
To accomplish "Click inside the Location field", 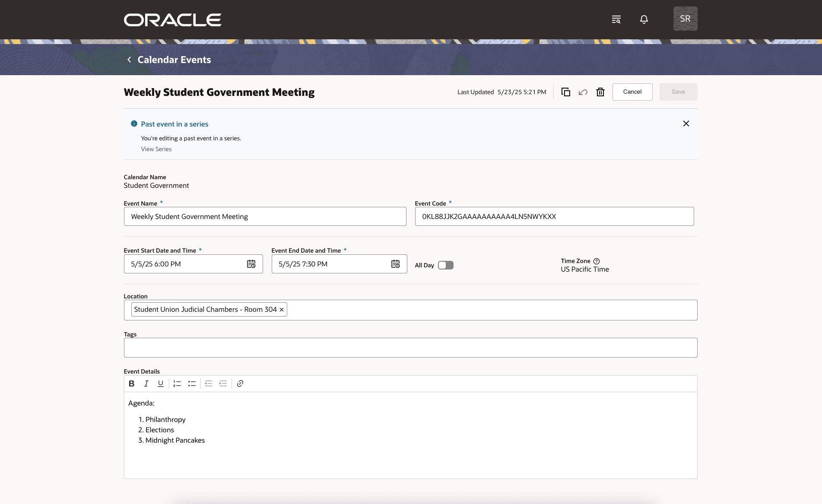I will [x=410, y=310].
